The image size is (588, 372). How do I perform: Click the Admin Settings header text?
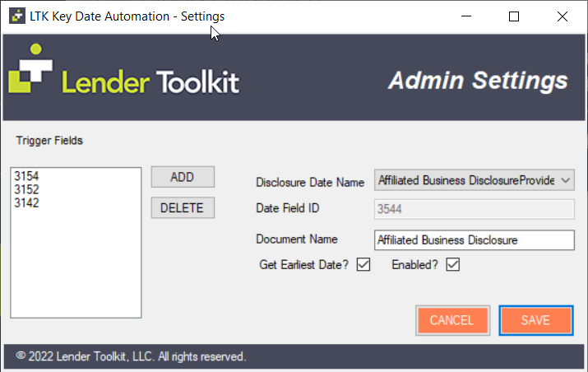click(478, 81)
